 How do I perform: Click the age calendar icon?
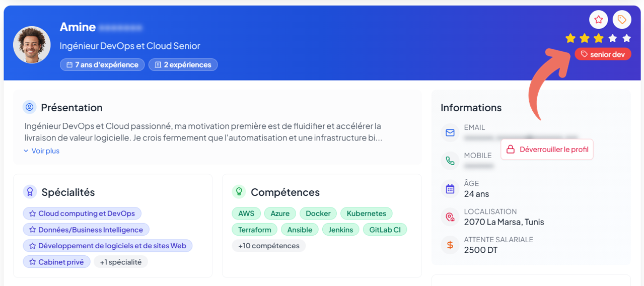click(450, 189)
